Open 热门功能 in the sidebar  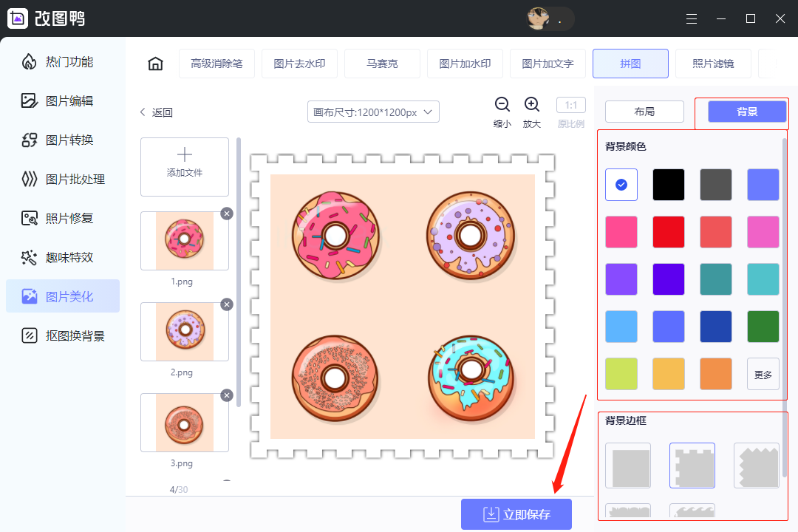(63, 62)
